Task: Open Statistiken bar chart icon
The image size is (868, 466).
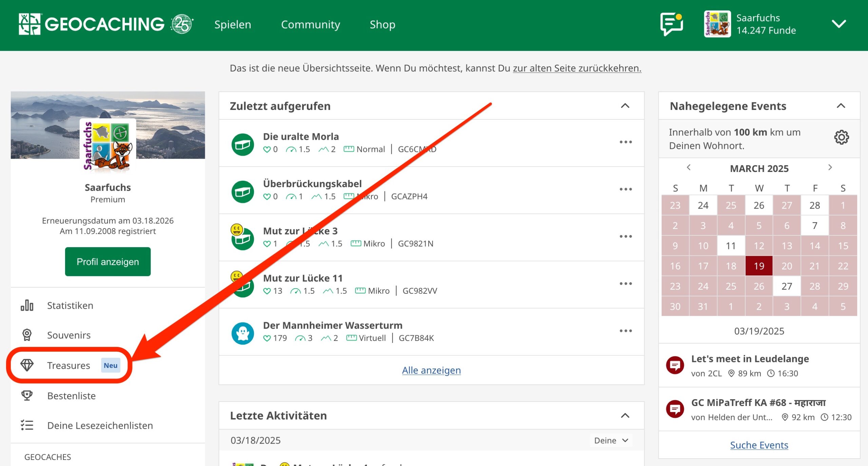Action: point(27,305)
